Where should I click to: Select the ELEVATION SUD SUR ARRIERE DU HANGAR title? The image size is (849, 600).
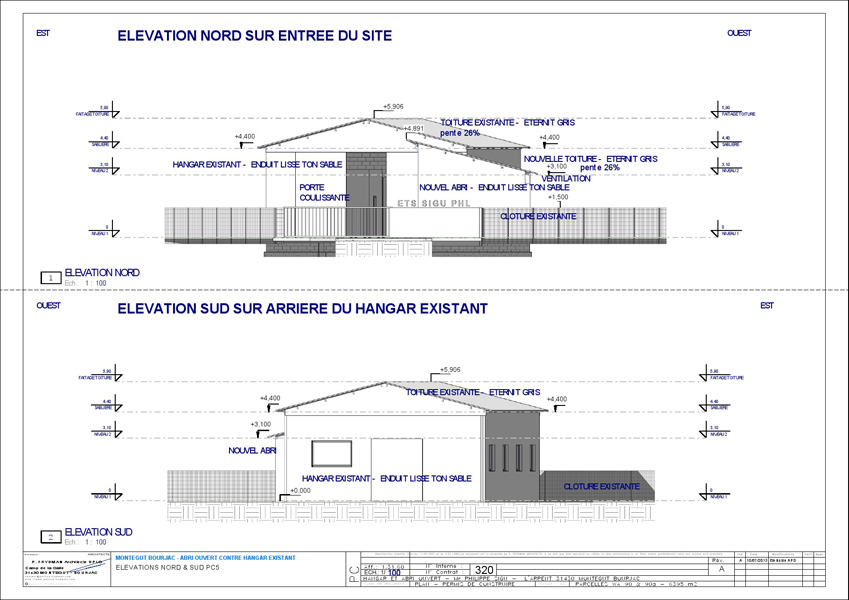coord(302,309)
